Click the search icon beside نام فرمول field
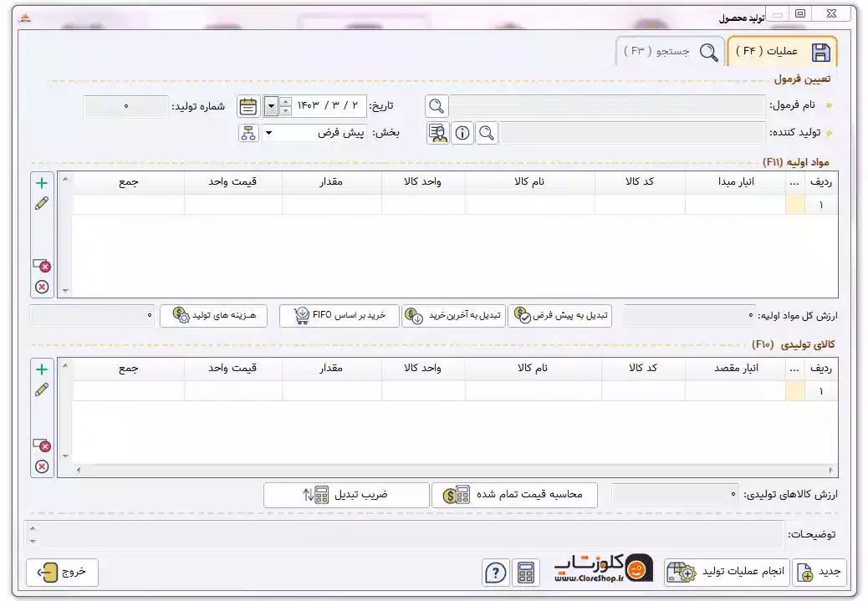 point(437,105)
